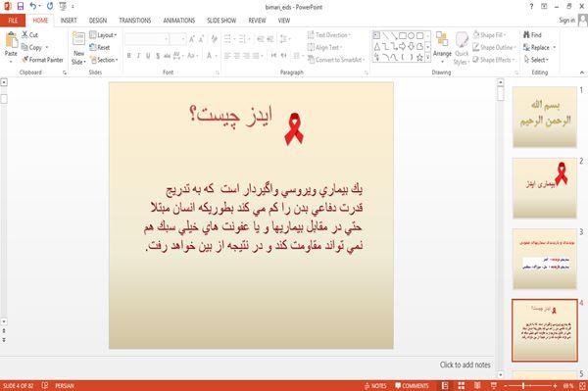Click to add notes field

[x=465, y=365]
